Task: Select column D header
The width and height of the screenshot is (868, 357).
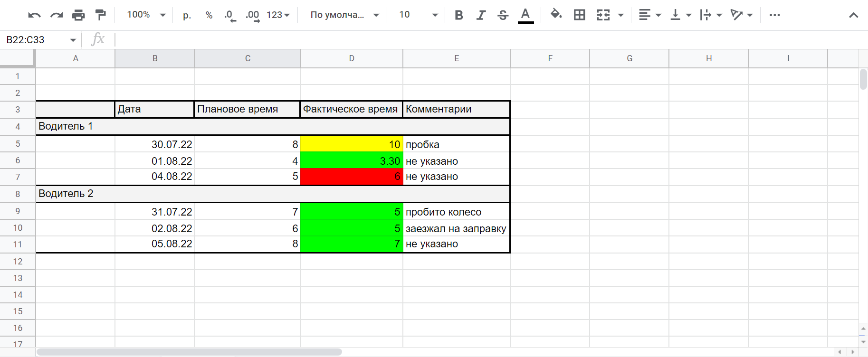Action: (x=351, y=58)
